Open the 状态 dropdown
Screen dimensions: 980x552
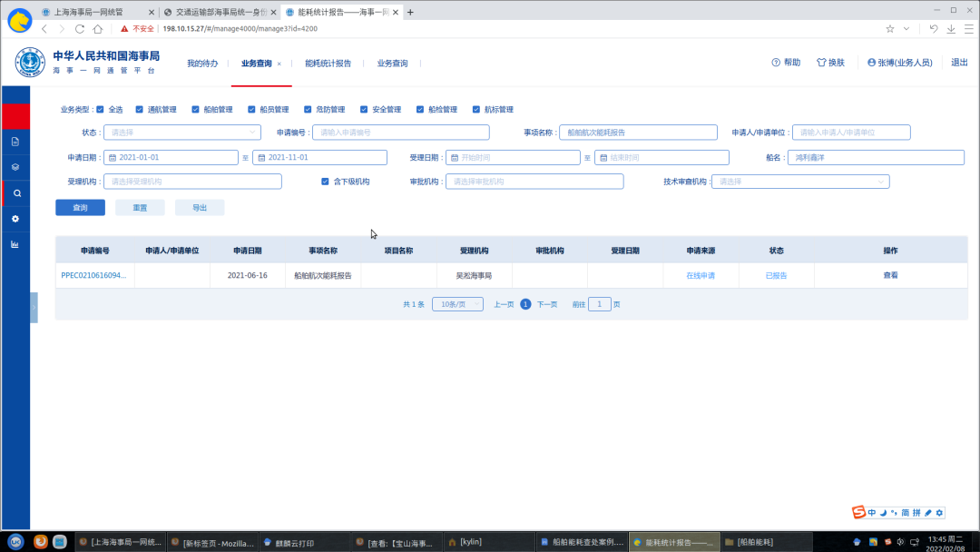tap(181, 133)
